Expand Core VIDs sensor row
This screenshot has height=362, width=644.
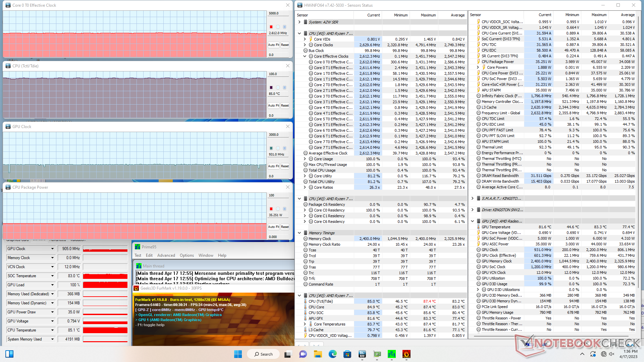[x=305, y=39]
